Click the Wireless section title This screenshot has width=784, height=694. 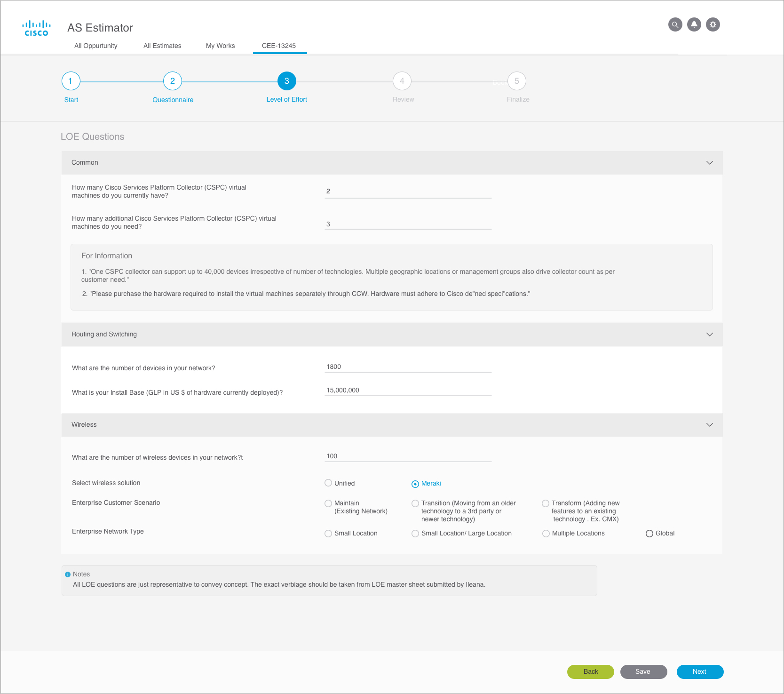pyautogui.click(x=84, y=425)
